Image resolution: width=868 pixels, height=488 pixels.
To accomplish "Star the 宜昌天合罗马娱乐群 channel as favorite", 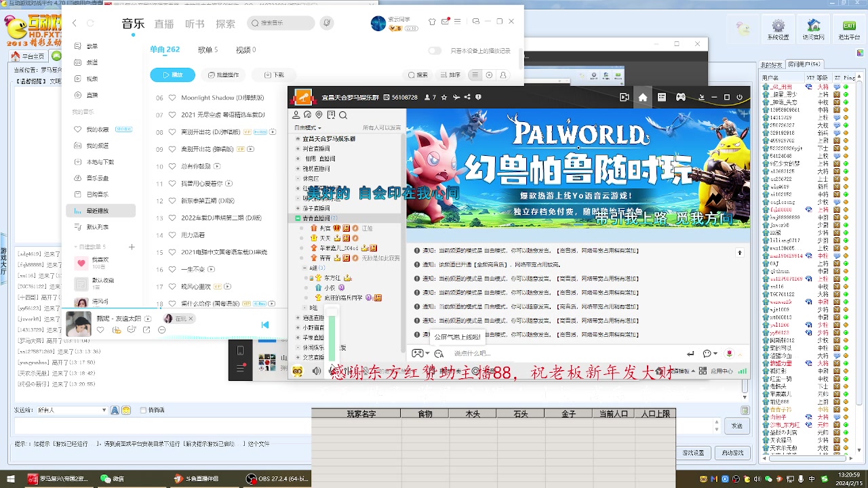I will tap(443, 97).
